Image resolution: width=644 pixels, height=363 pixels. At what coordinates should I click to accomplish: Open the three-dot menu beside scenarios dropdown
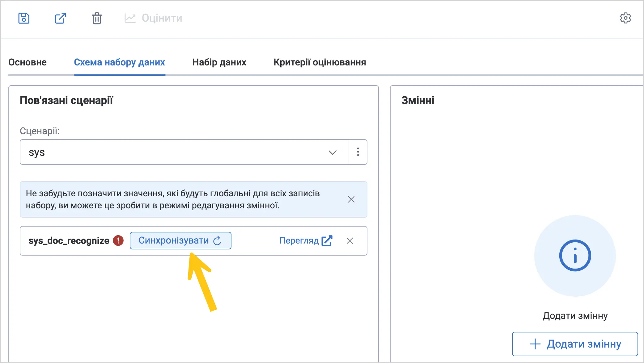click(358, 152)
